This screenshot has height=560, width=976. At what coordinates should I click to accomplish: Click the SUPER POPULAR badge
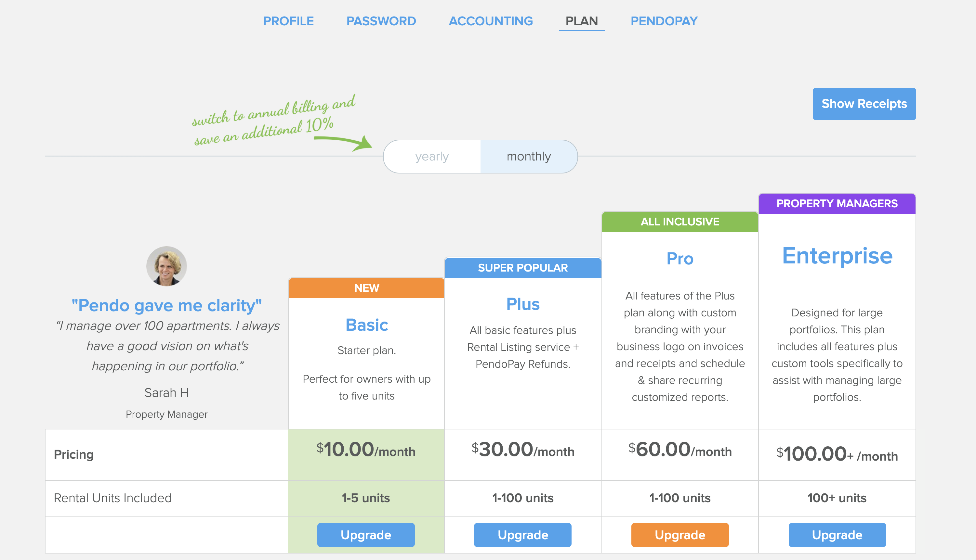(x=523, y=268)
